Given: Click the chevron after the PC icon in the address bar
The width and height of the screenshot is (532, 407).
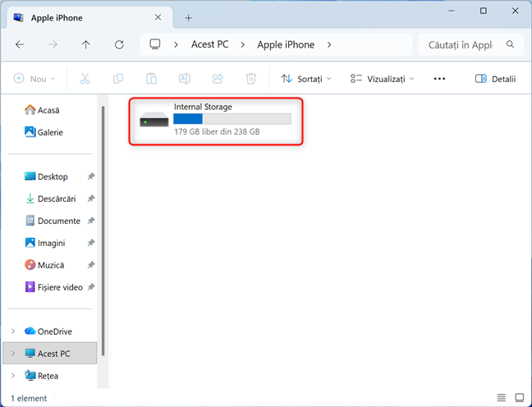Looking at the screenshot, I should coord(176,44).
